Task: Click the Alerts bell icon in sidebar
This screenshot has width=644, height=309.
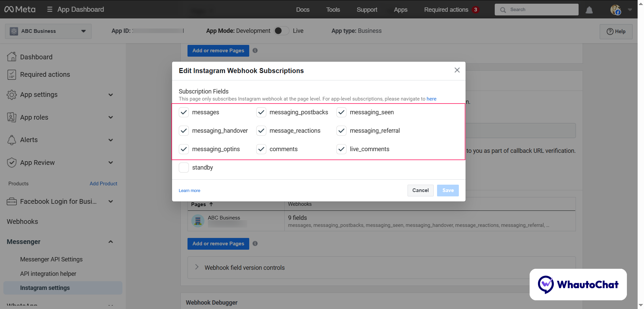Action: (x=12, y=140)
